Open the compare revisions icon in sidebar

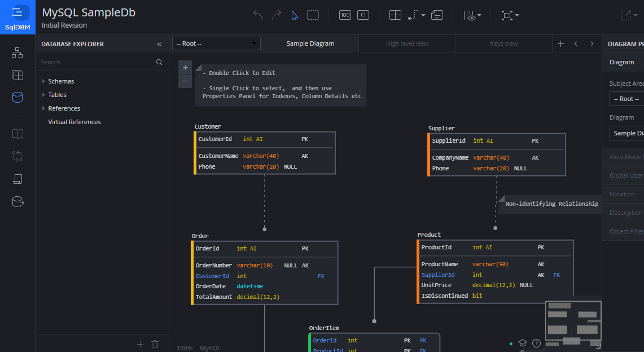pyautogui.click(x=17, y=156)
